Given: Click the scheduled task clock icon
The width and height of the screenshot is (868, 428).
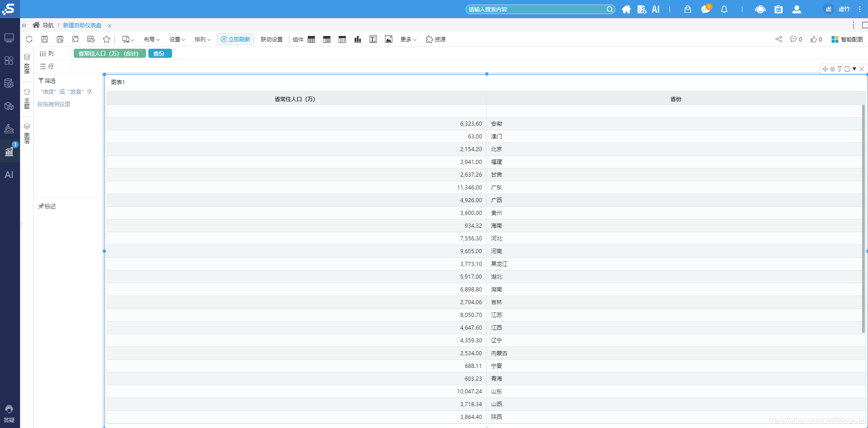Looking at the screenshot, I should coord(91,39).
